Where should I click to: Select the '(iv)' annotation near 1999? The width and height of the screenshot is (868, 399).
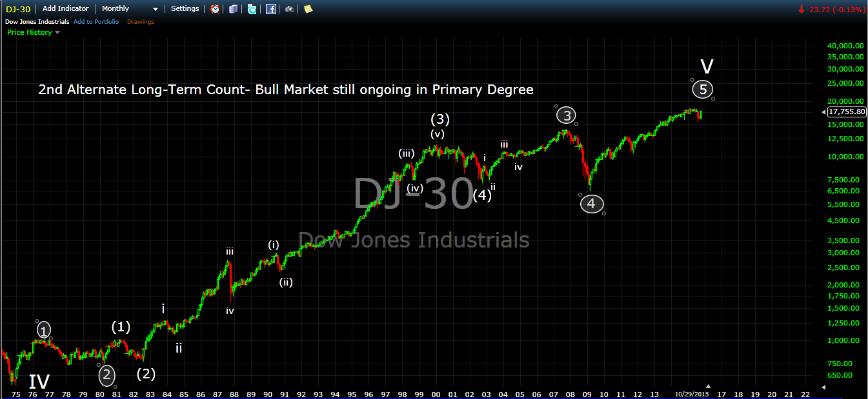pyautogui.click(x=415, y=188)
